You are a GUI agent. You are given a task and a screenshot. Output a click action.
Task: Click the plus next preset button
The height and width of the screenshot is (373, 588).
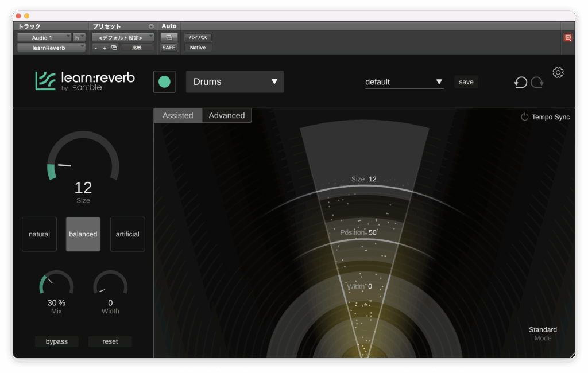tap(105, 48)
